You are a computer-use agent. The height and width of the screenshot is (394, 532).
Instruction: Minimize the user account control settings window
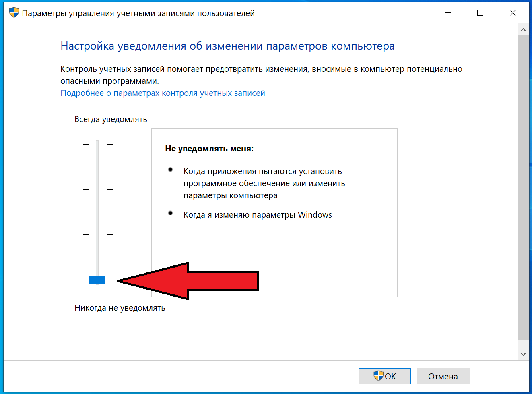point(447,13)
